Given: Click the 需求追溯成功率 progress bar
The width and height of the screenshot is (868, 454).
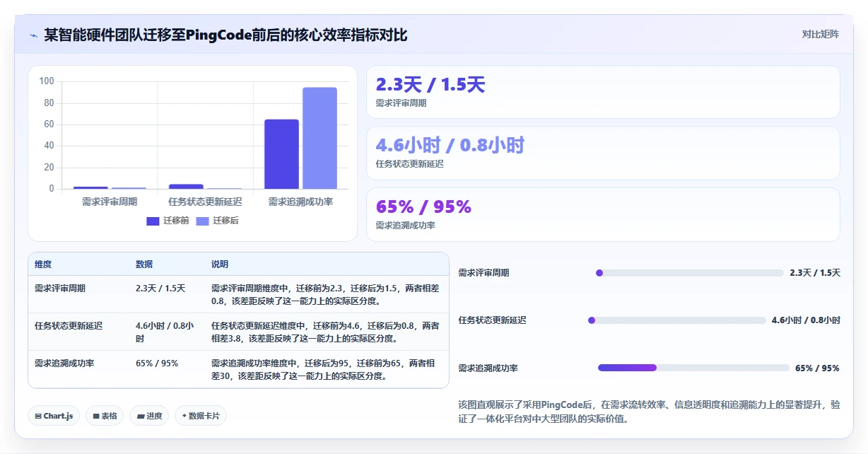Looking at the screenshot, I should [x=693, y=368].
